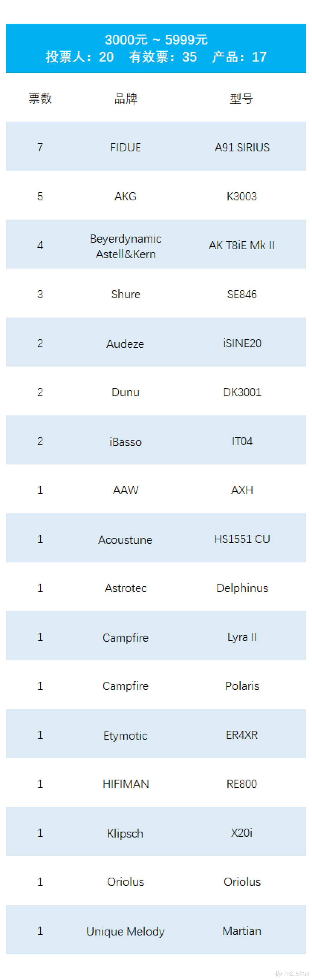Click the Beyerdynamic Astell&Kern brand cell
This screenshot has height=980, width=312.
[x=126, y=246]
